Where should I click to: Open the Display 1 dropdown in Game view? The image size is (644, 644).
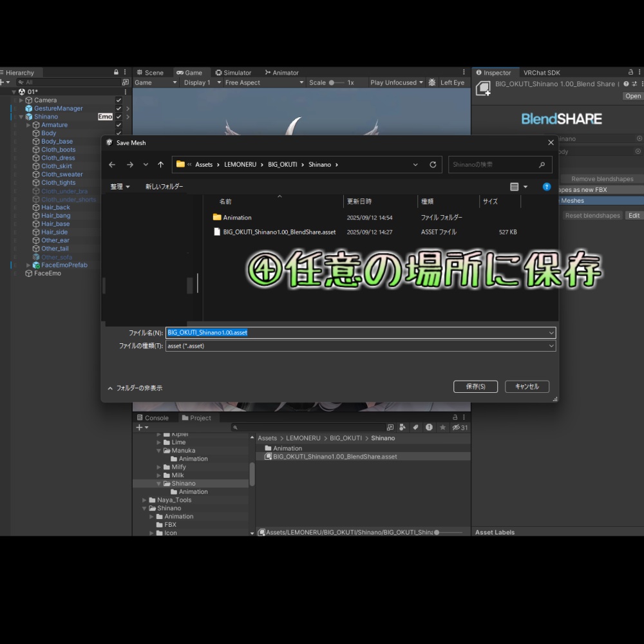pos(202,82)
